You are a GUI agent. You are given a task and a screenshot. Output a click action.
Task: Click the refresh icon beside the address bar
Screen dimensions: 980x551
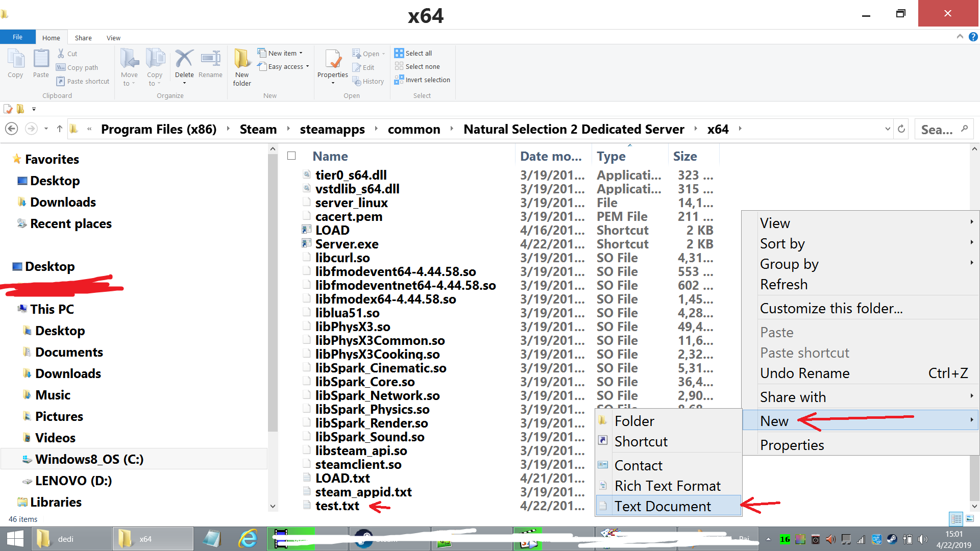901,129
